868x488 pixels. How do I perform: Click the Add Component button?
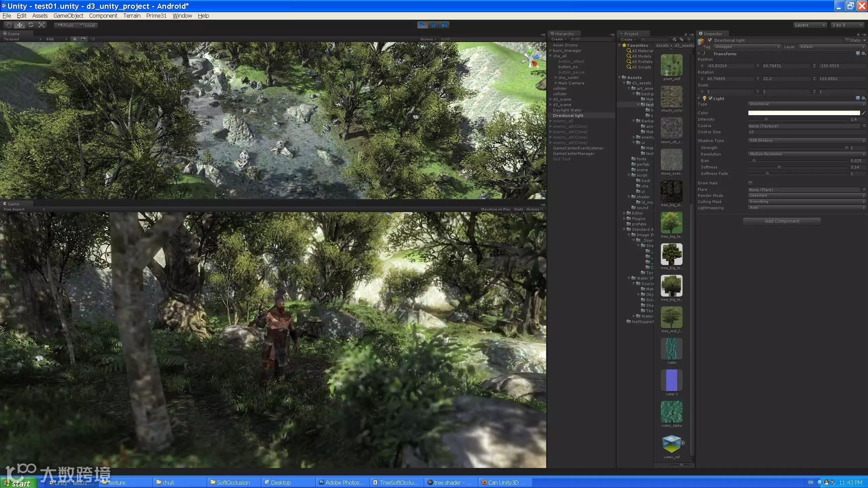[x=782, y=221]
